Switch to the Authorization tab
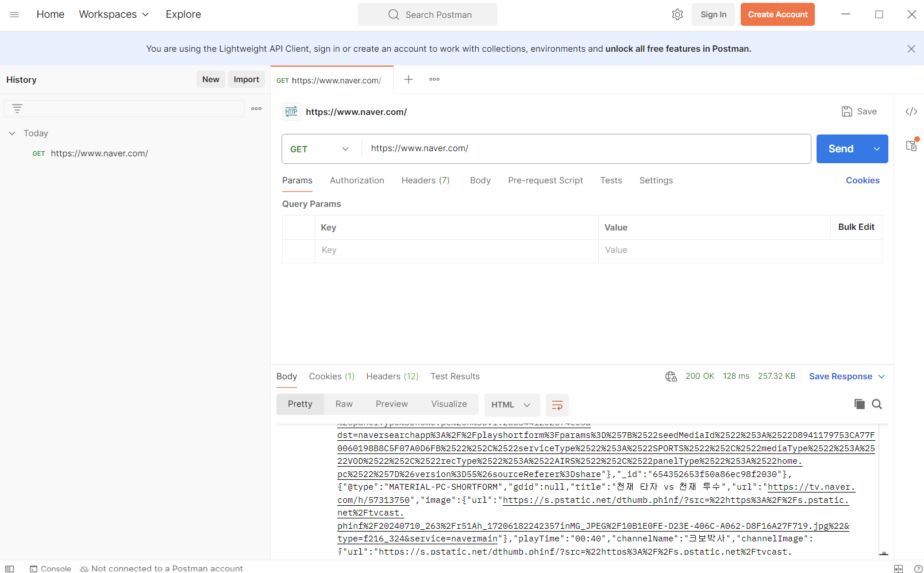Screen dimensions: 924x573 click(x=357, y=180)
